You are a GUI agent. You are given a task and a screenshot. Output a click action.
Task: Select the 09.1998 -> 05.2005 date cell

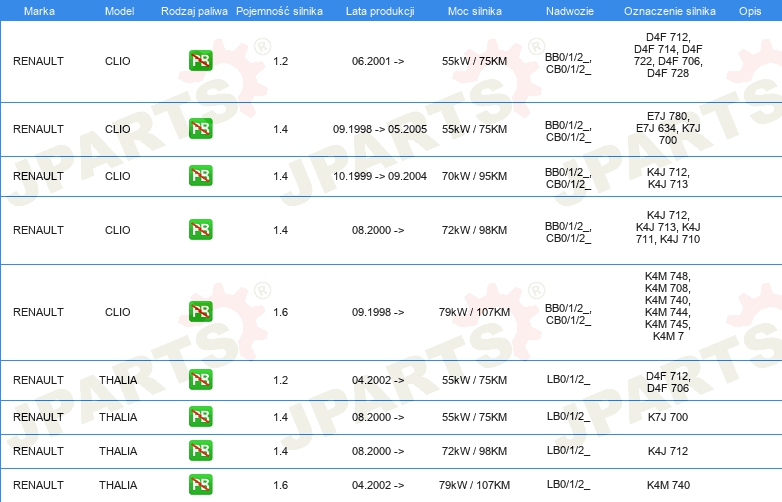[380, 129]
